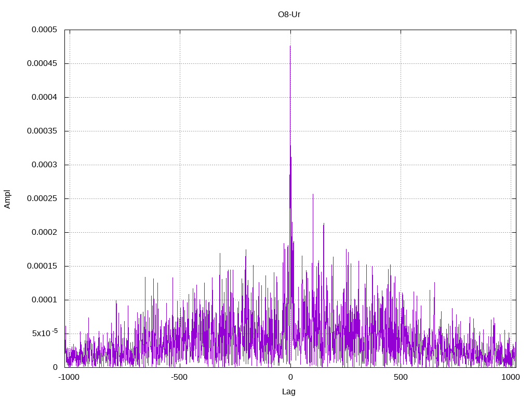Click the -1000 x-axis tick label
Viewport: 532px width, 399px height.
[x=69, y=377]
